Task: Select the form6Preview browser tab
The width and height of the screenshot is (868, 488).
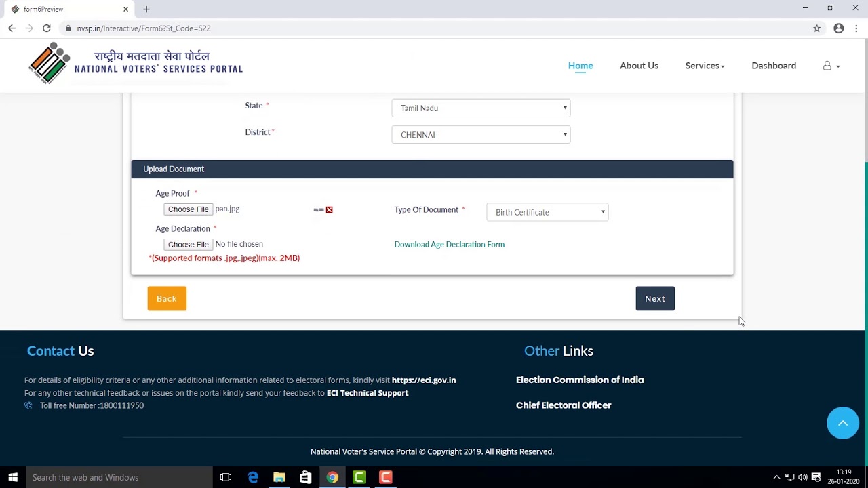Action: [68, 9]
